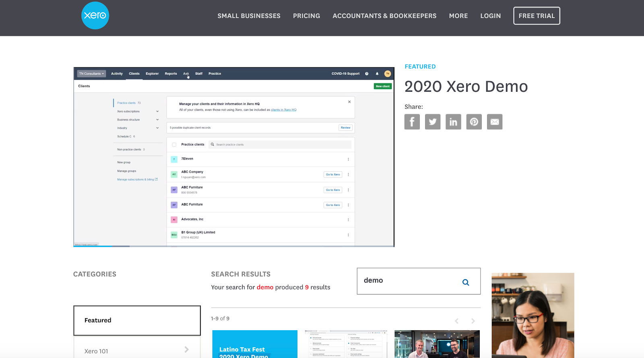Open Pricing page
This screenshot has height=358, width=644.
[306, 16]
